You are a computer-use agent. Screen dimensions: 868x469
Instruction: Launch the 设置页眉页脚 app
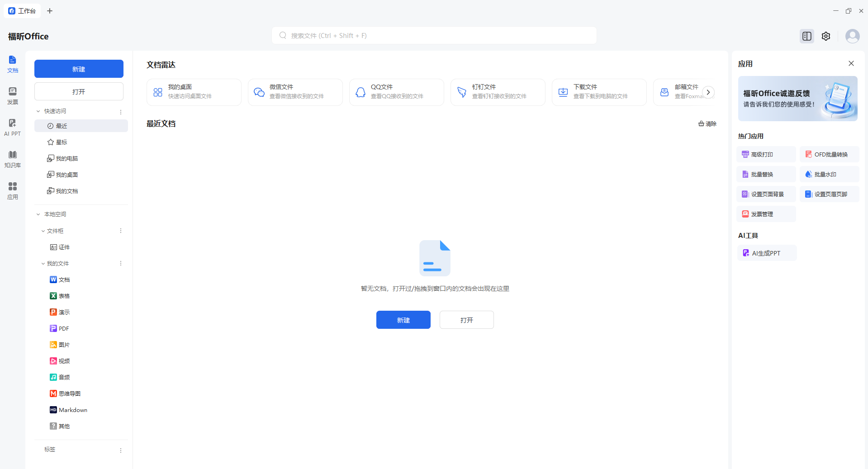pyautogui.click(x=829, y=194)
